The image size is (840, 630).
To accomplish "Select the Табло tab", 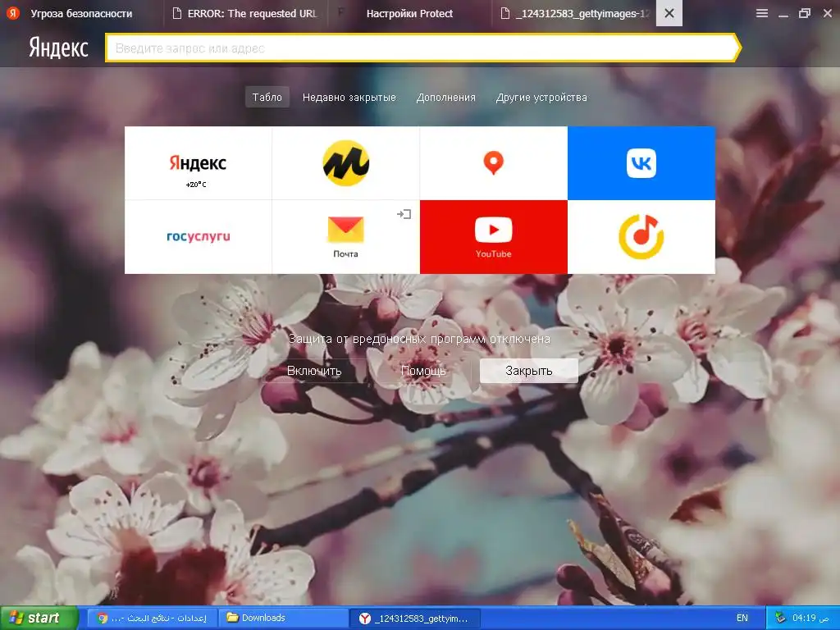I will click(267, 97).
